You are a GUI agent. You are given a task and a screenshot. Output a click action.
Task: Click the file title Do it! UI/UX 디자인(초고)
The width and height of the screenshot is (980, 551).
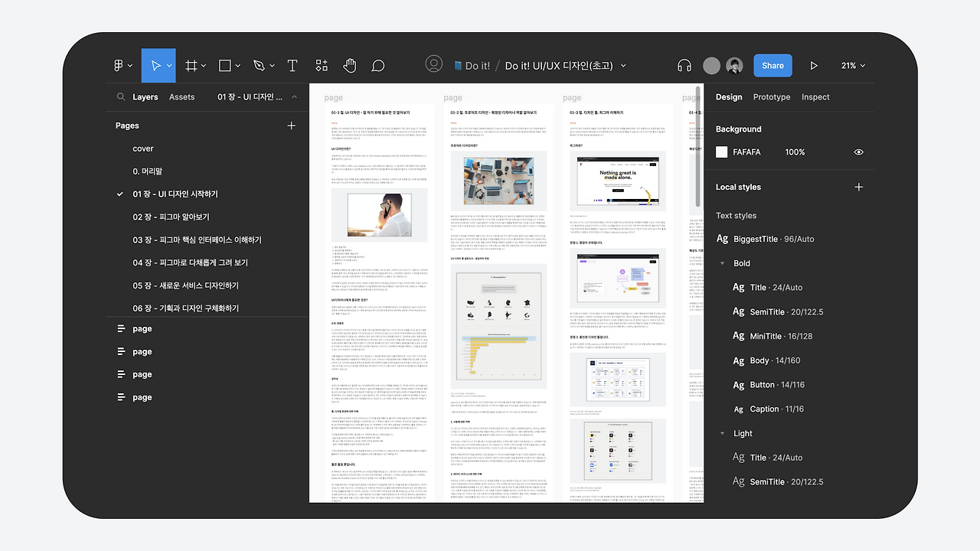(559, 66)
